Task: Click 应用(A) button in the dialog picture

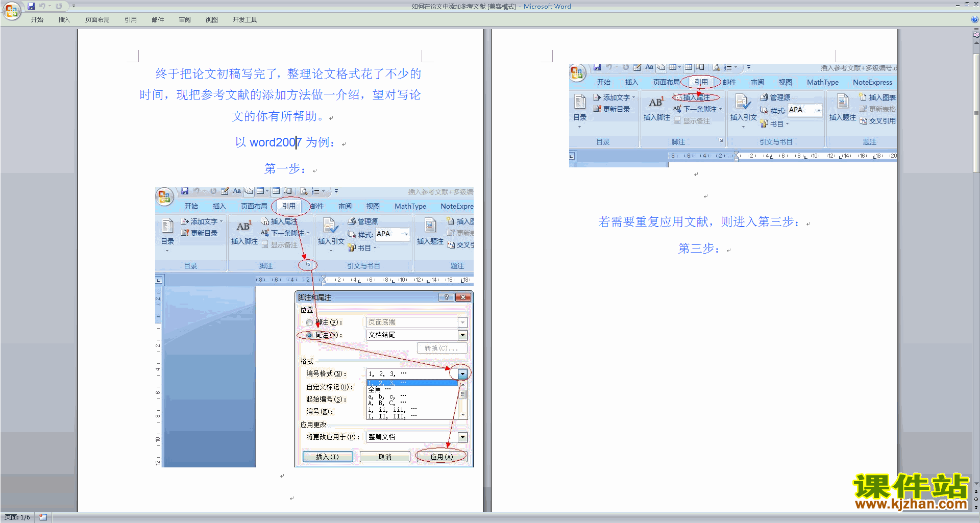Action: pyautogui.click(x=442, y=457)
